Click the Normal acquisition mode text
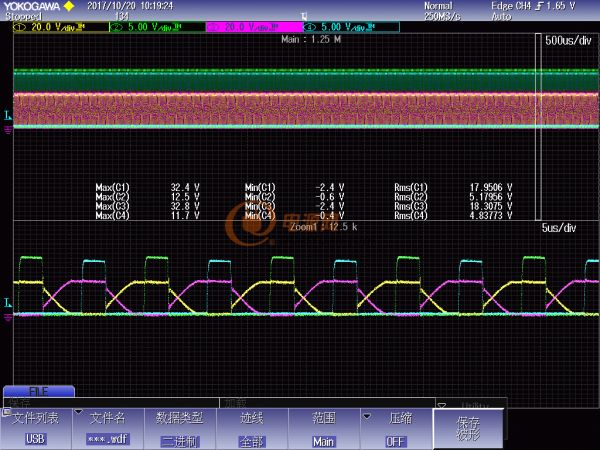The width and height of the screenshot is (600, 450). pos(438,6)
